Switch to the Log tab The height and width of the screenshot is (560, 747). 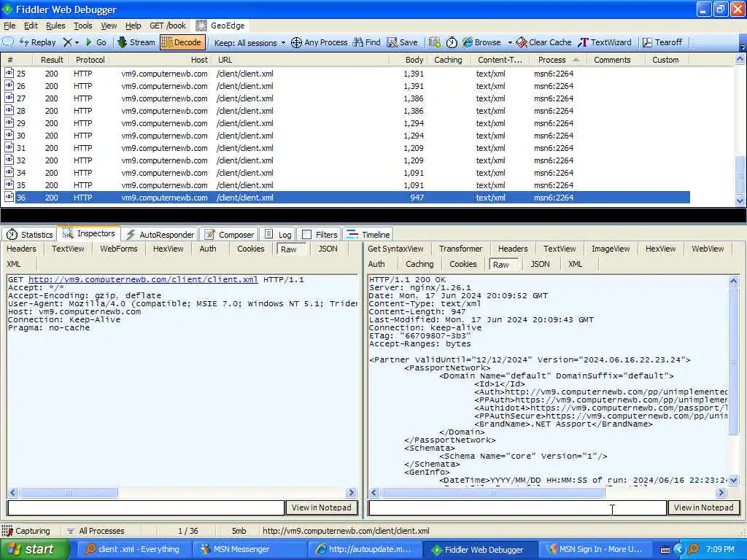click(x=278, y=235)
